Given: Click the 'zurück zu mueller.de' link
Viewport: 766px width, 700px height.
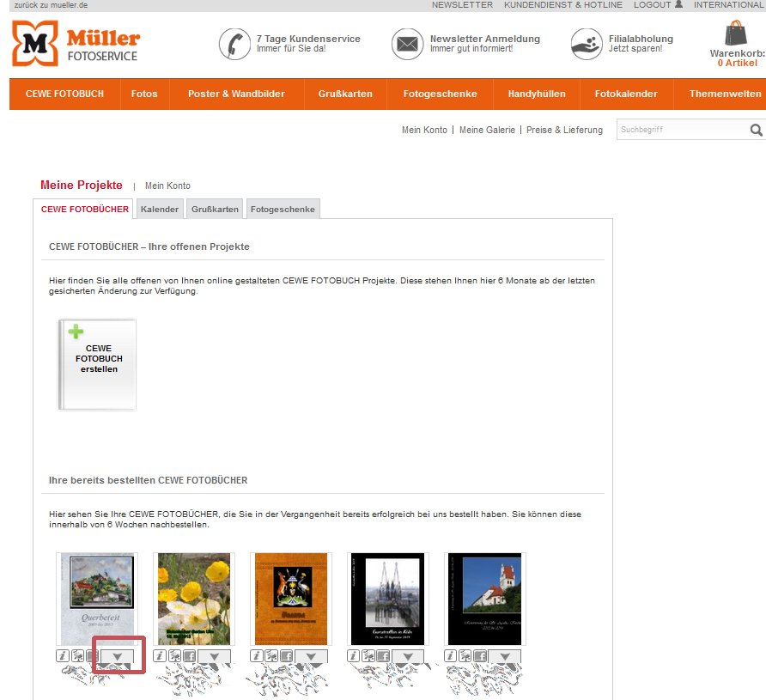Looking at the screenshot, I should tap(51, 5).
